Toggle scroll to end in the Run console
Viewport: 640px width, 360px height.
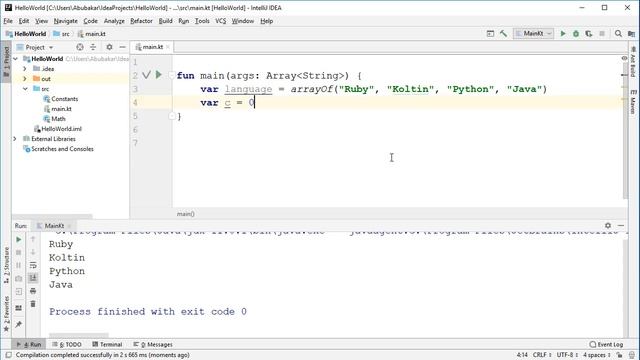coord(33,278)
